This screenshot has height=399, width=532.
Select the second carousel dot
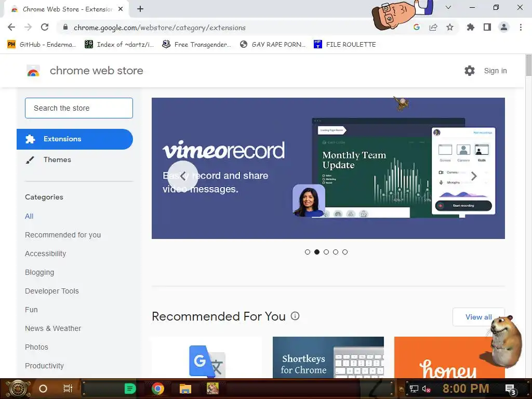coord(317,252)
